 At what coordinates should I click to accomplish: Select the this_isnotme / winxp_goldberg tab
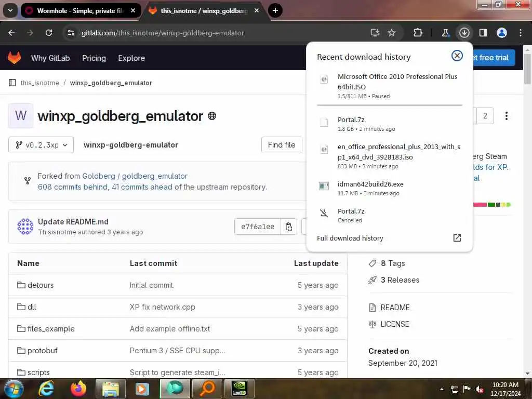coord(204,10)
